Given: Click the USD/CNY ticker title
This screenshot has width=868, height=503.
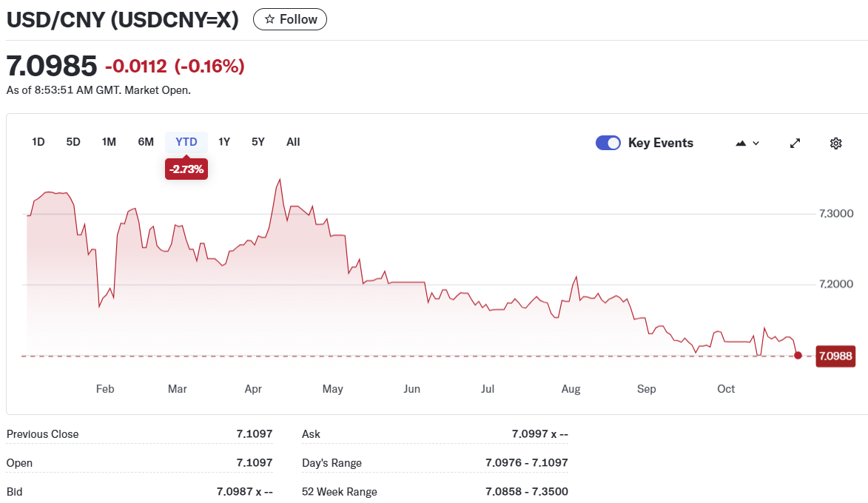Looking at the screenshot, I should [123, 20].
